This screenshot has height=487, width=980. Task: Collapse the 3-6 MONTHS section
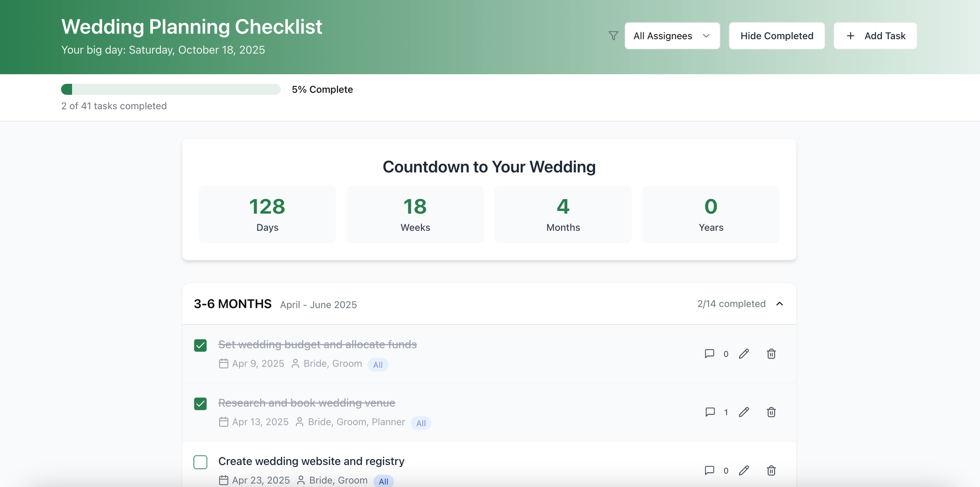(780, 304)
